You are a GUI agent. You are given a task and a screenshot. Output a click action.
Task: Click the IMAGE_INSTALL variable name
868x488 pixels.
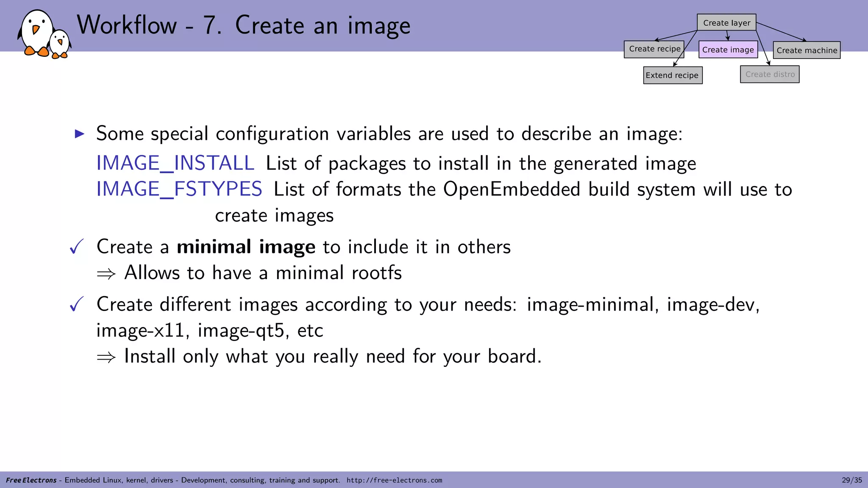point(175,164)
